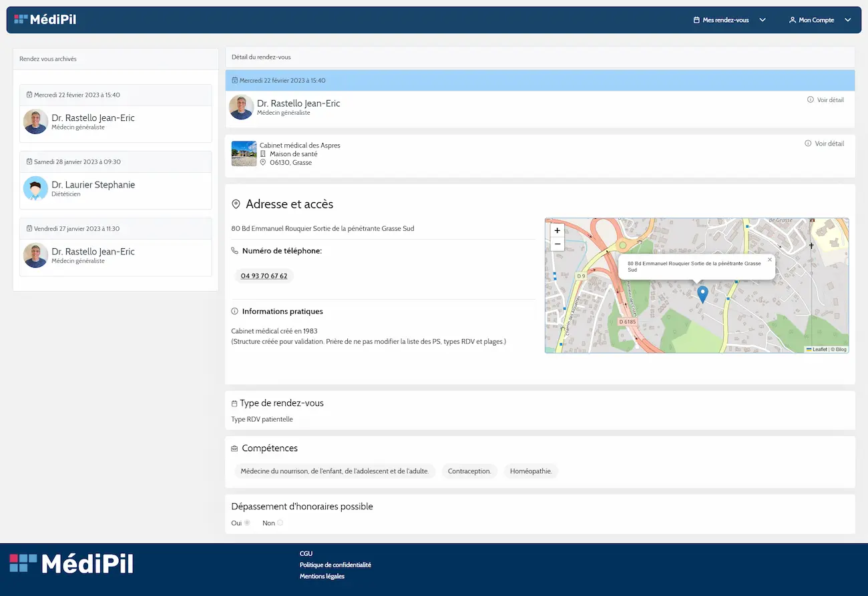Click the Leaflet attribution link on the map
The image size is (868, 596).
[819, 349]
